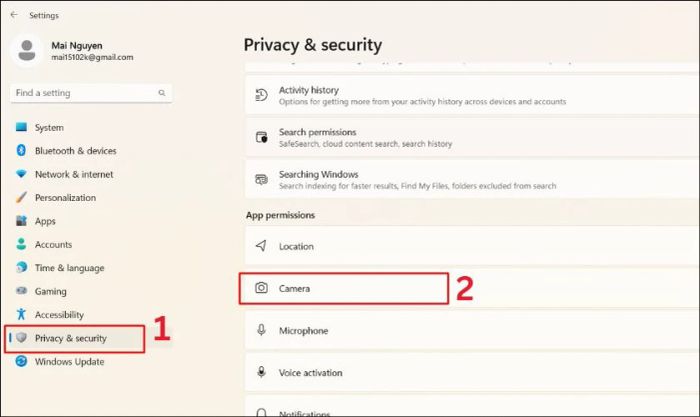700x417 pixels.
Task: Click the search magnifier icon
Action: (x=162, y=93)
